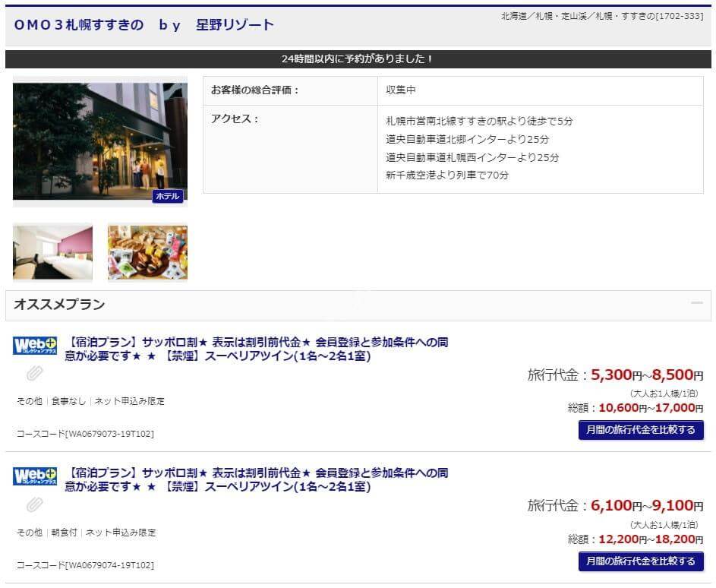
Task: Click course code WA0679074-19T102
Action: pos(85,565)
